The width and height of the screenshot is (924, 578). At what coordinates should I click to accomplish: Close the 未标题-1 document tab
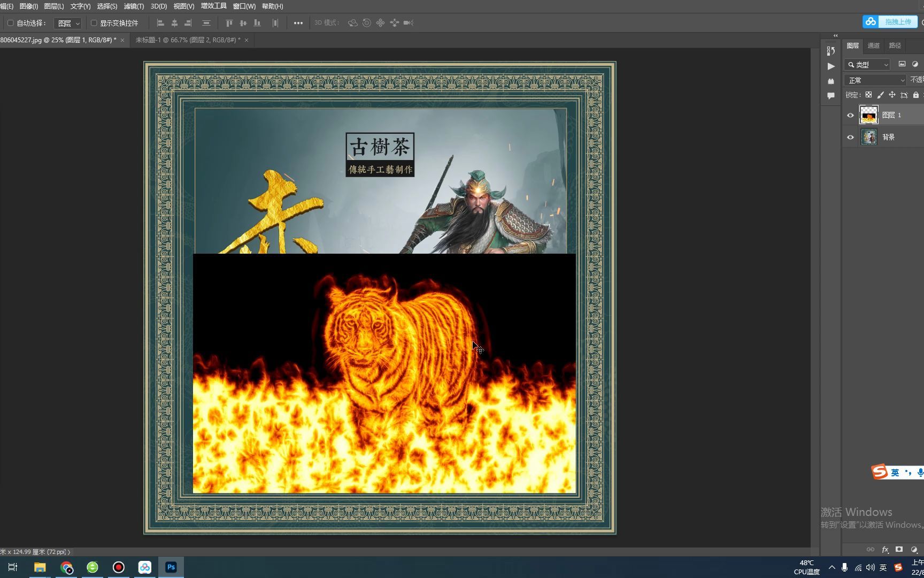pyautogui.click(x=247, y=40)
